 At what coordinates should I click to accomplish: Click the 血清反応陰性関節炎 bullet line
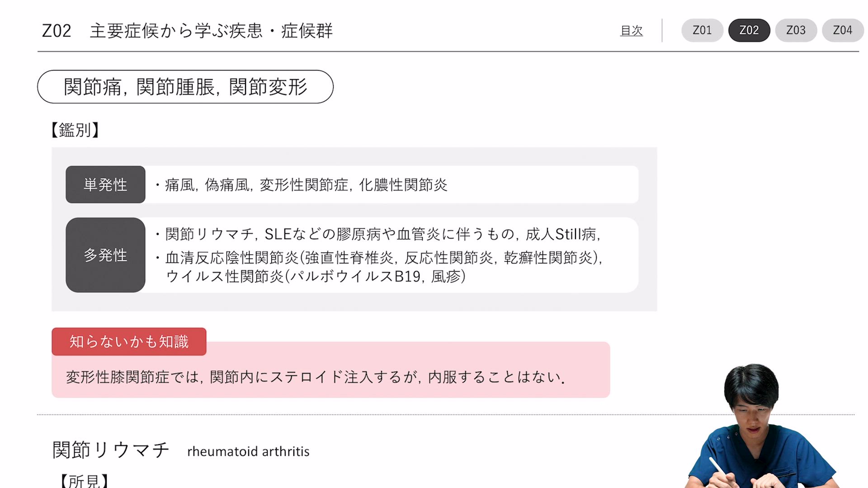click(384, 258)
